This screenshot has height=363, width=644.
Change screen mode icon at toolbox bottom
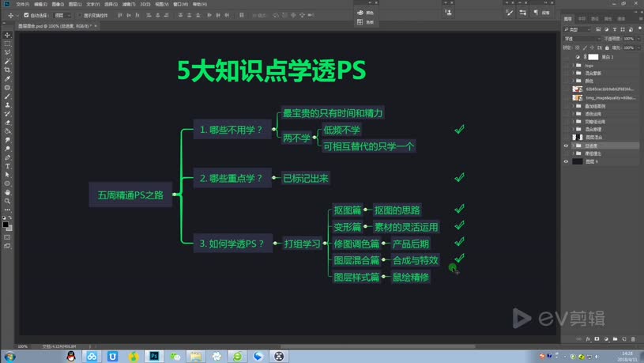tap(7, 246)
